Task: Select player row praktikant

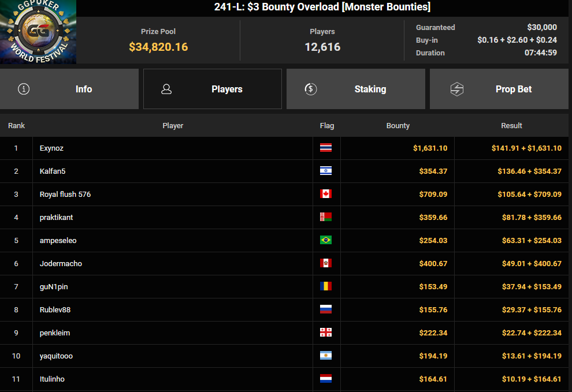Action: point(284,217)
